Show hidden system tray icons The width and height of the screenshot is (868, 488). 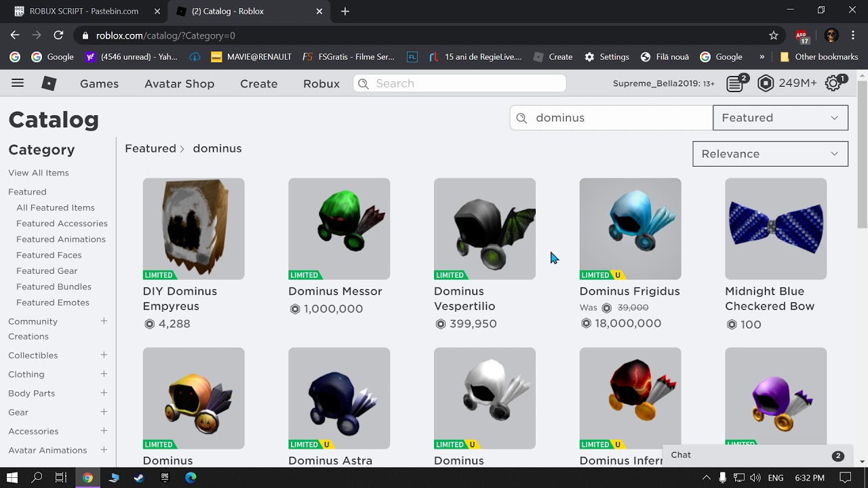[706, 478]
